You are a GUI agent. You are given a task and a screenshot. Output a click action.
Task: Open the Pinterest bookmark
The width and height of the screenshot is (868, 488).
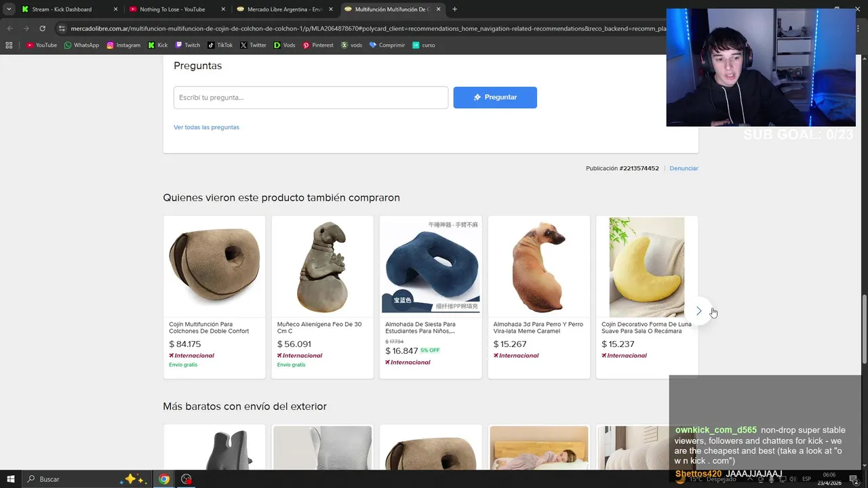pyautogui.click(x=318, y=45)
